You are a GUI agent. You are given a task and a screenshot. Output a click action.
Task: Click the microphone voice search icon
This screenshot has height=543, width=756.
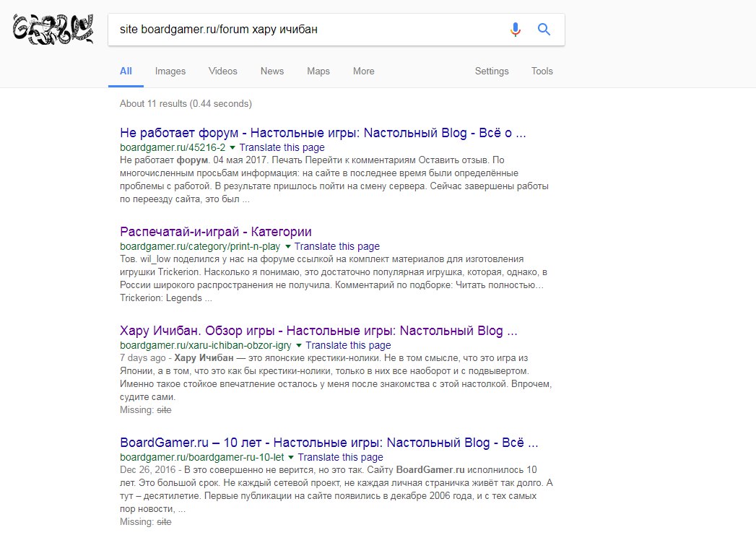(x=516, y=30)
